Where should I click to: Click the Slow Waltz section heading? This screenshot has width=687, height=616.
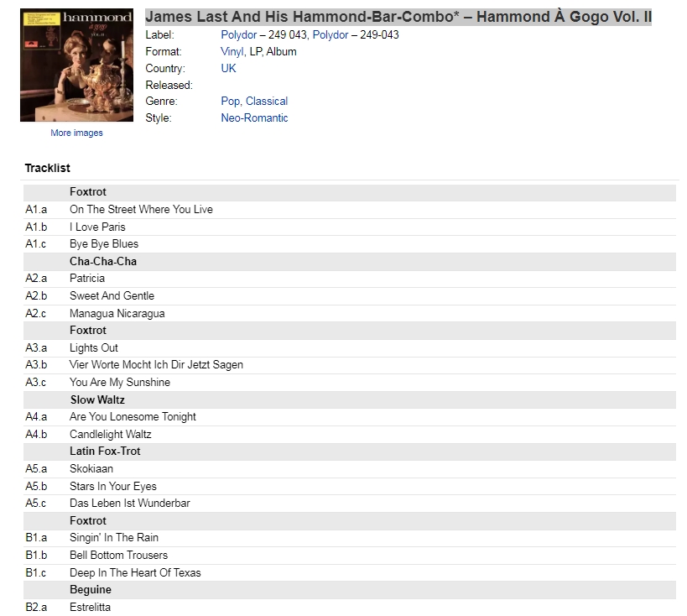pos(97,399)
